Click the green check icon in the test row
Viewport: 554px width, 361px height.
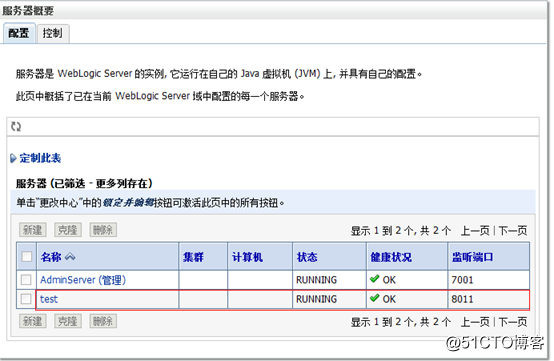point(375,298)
